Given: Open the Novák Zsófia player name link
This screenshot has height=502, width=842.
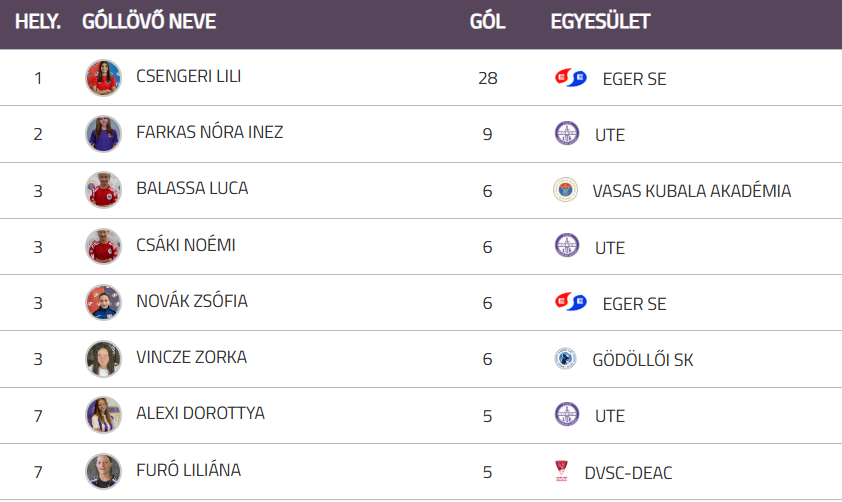Looking at the screenshot, I should coord(192,301).
